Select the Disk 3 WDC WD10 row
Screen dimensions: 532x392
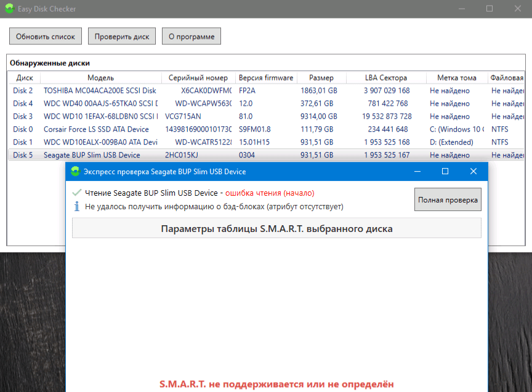[x=99, y=116]
